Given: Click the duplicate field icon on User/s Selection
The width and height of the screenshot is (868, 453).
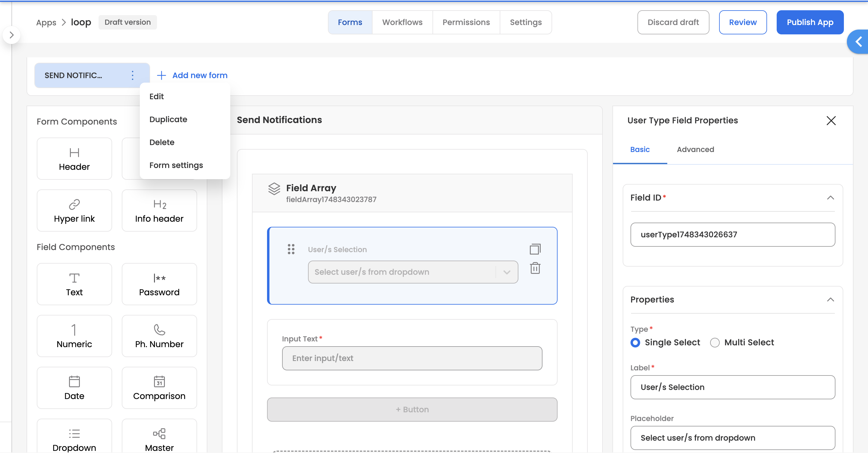Looking at the screenshot, I should coord(535,249).
